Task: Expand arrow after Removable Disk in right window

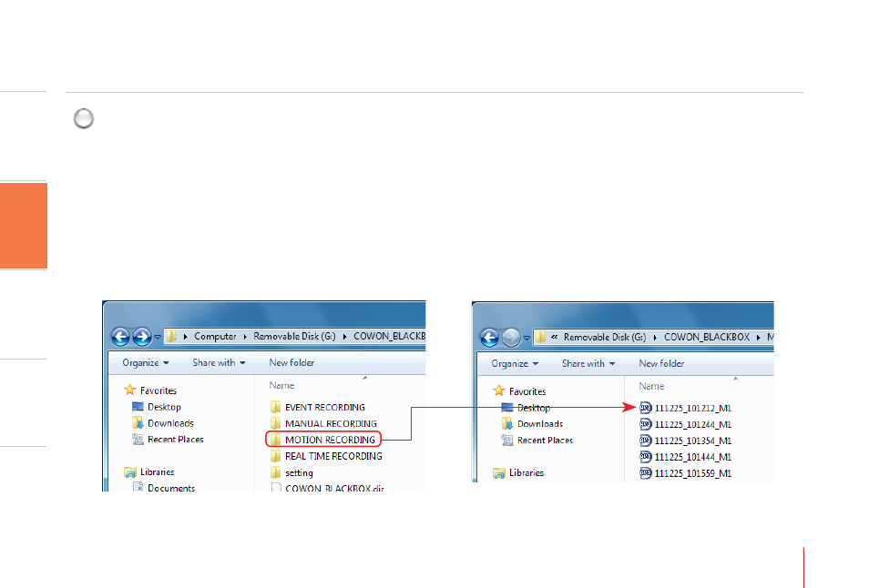Action: 655,338
